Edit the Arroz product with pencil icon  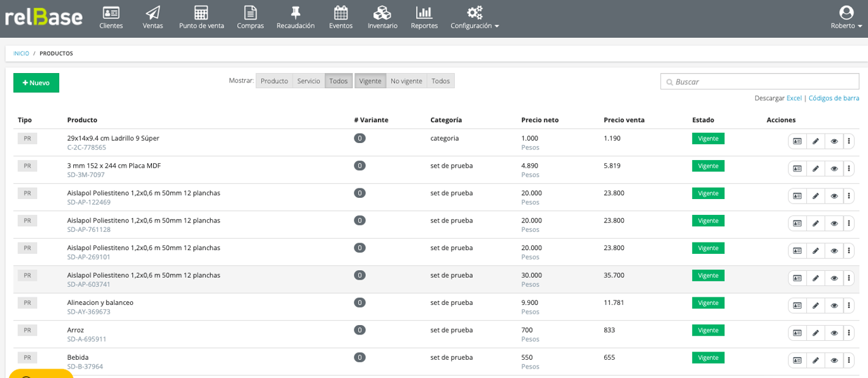816,333
